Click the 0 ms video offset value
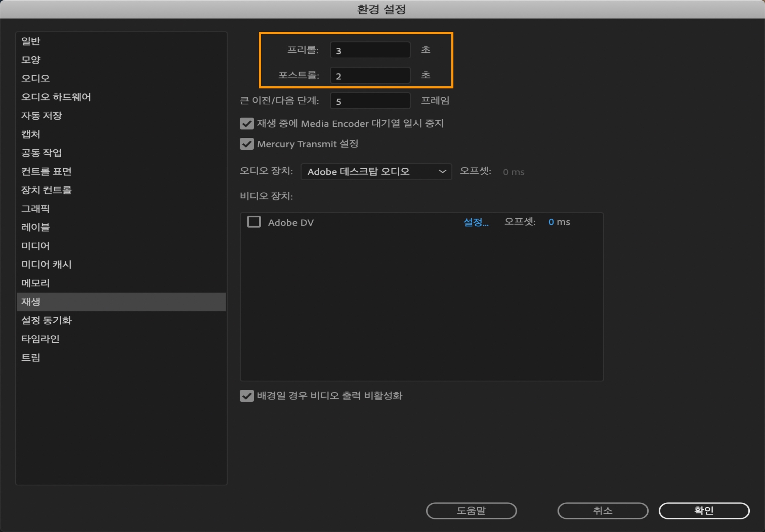The width and height of the screenshot is (765, 532). coord(551,222)
